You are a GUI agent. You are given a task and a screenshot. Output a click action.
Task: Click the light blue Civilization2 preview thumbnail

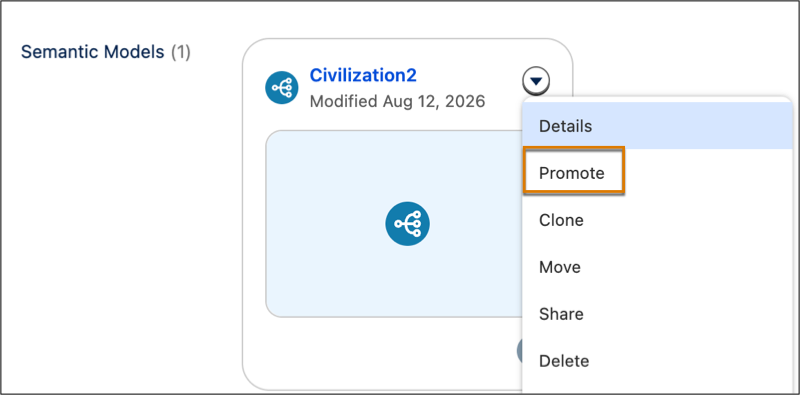click(x=393, y=224)
